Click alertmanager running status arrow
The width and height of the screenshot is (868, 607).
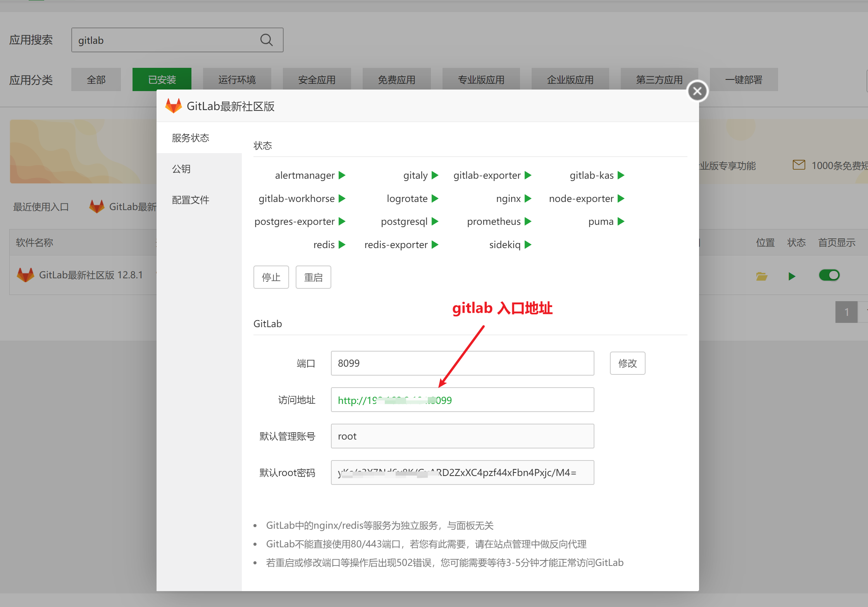click(x=342, y=175)
